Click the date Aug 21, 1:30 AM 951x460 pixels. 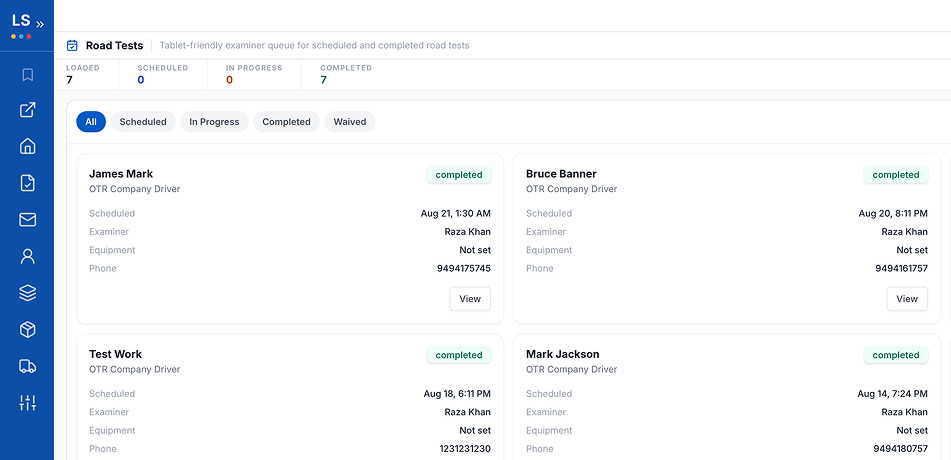455,214
